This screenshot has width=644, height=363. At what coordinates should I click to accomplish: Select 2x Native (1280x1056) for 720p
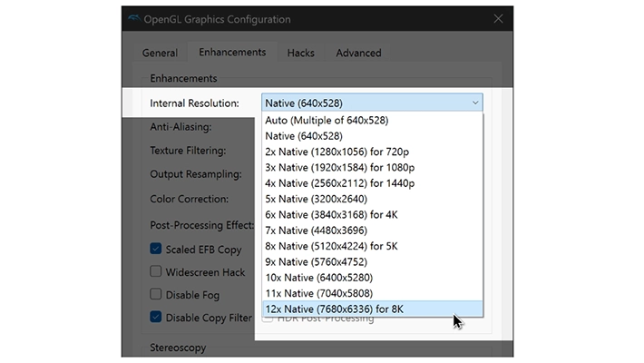[372, 152]
